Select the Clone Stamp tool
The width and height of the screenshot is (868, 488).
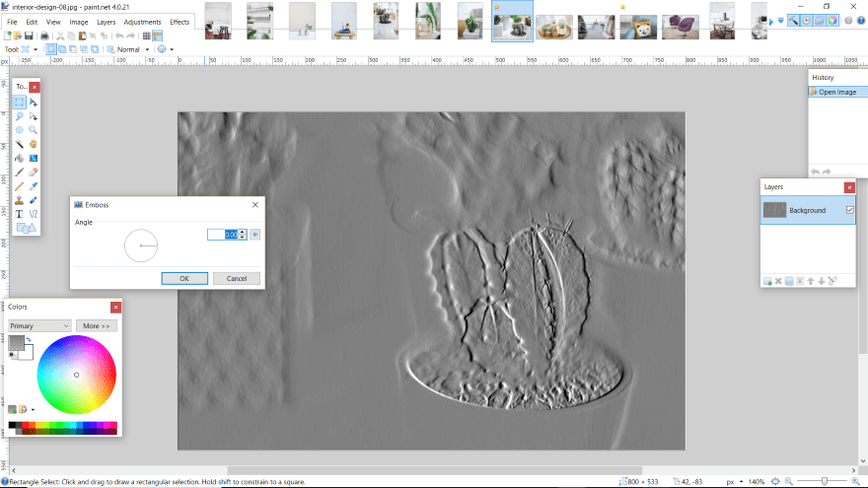click(x=20, y=199)
